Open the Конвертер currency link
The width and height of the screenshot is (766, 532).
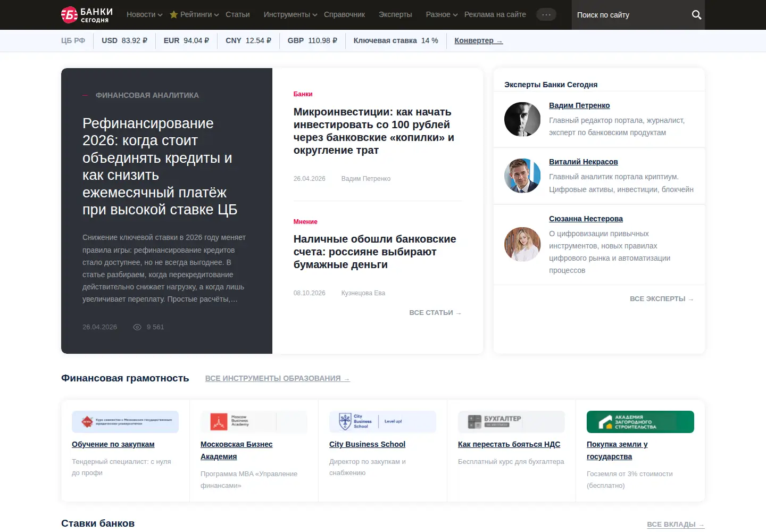tap(479, 40)
